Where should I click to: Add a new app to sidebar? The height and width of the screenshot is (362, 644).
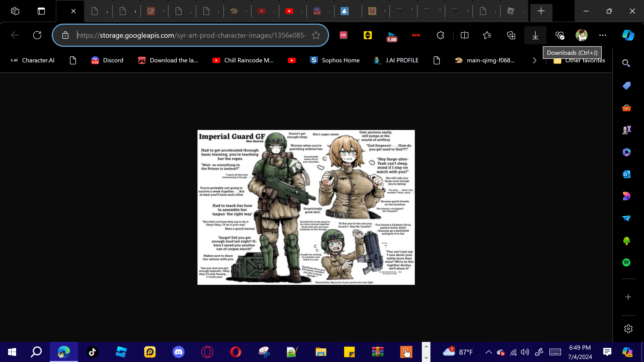click(628, 297)
